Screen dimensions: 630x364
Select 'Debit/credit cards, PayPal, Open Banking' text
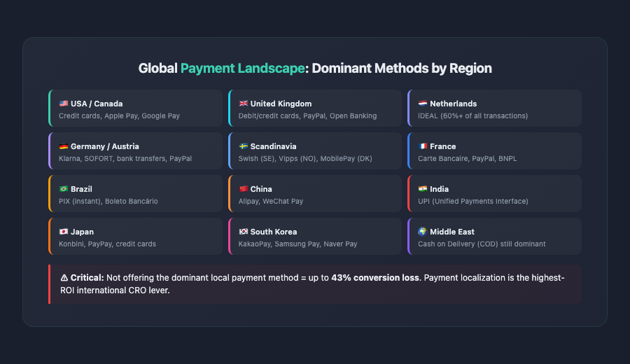[308, 115]
